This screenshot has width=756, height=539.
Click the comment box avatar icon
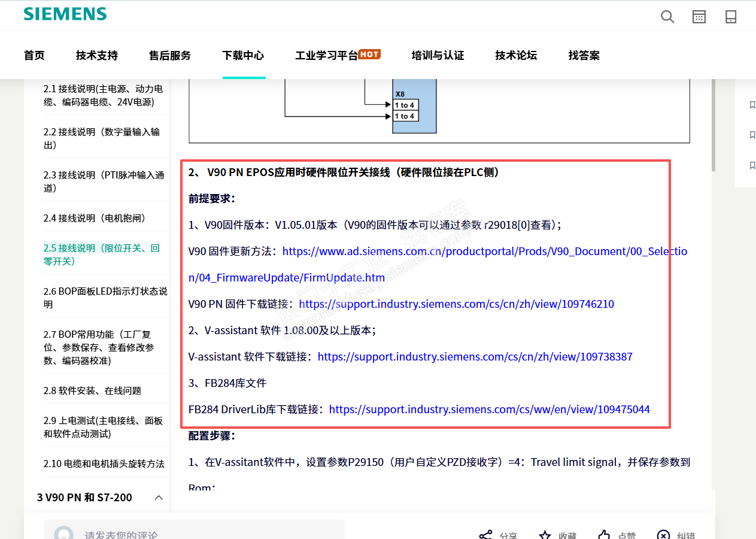pos(64,534)
